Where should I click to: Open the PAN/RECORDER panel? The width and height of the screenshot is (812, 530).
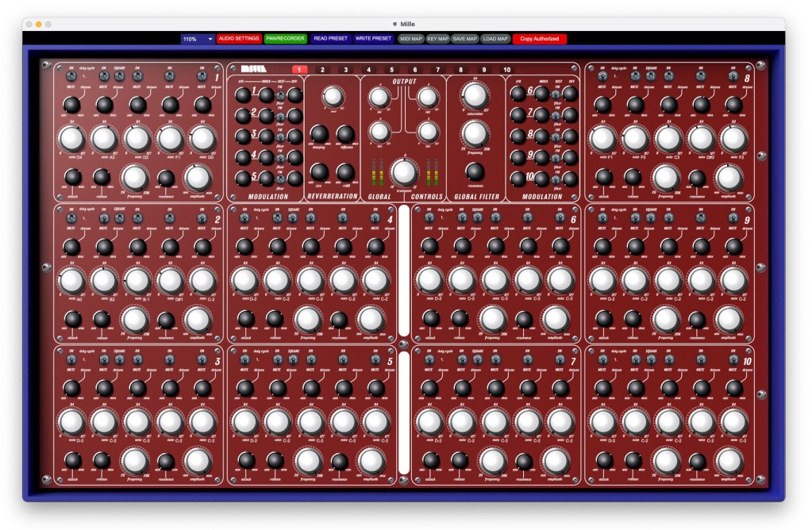pos(285,38)
